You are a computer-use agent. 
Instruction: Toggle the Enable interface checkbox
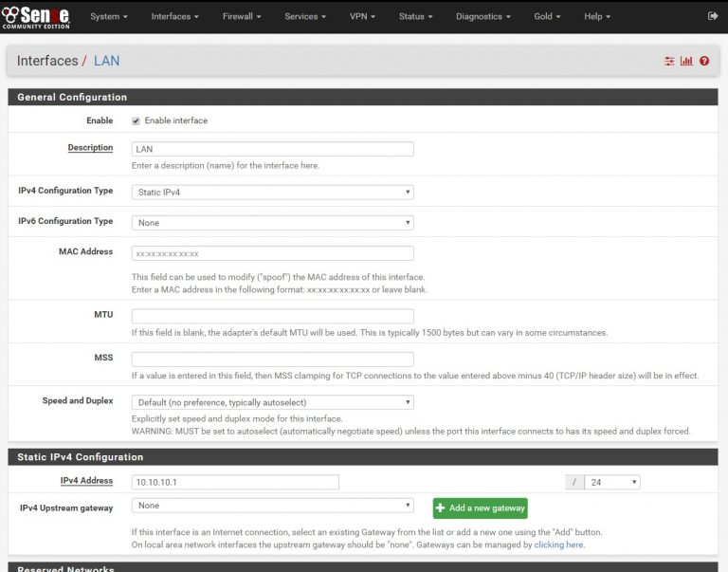point(136,121)
